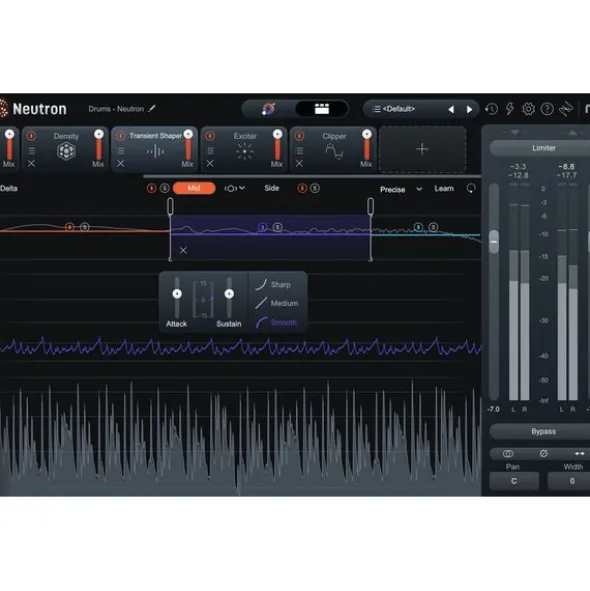This screenshot has width=590, height=591.
Task: Click the lightning bolt zero latency icon
Action: [x=510, y=109]
